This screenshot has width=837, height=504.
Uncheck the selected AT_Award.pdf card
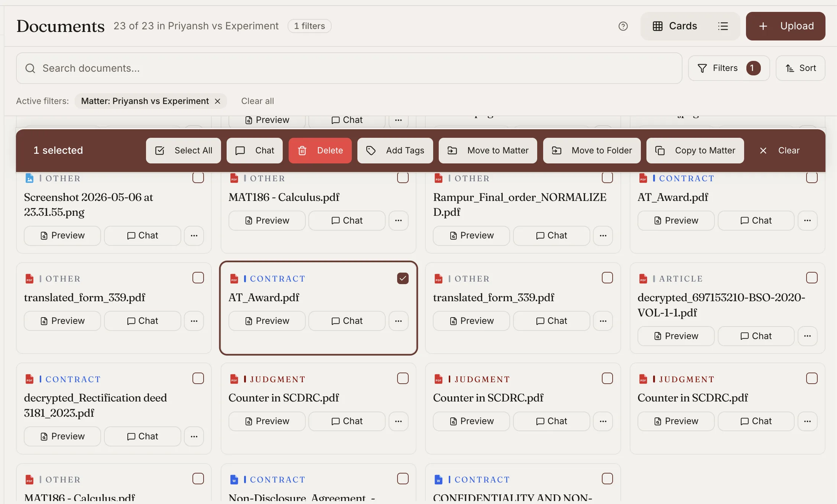tap(403, 278)
